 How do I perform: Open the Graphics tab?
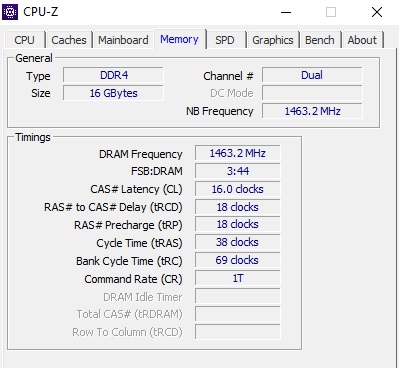[273, 40]
